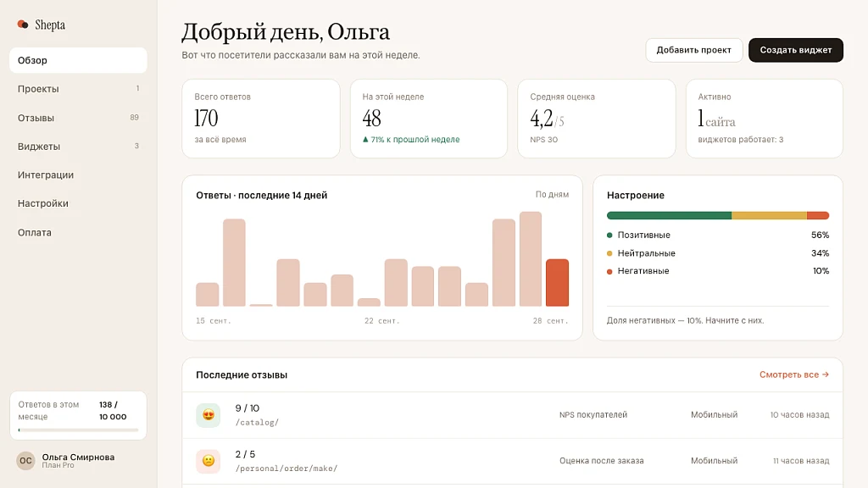Image resolution: width=868 pixels, height=488 pixels.
Task: Click the yellow segment of mood bar
Action: click(x=769, y=215)
